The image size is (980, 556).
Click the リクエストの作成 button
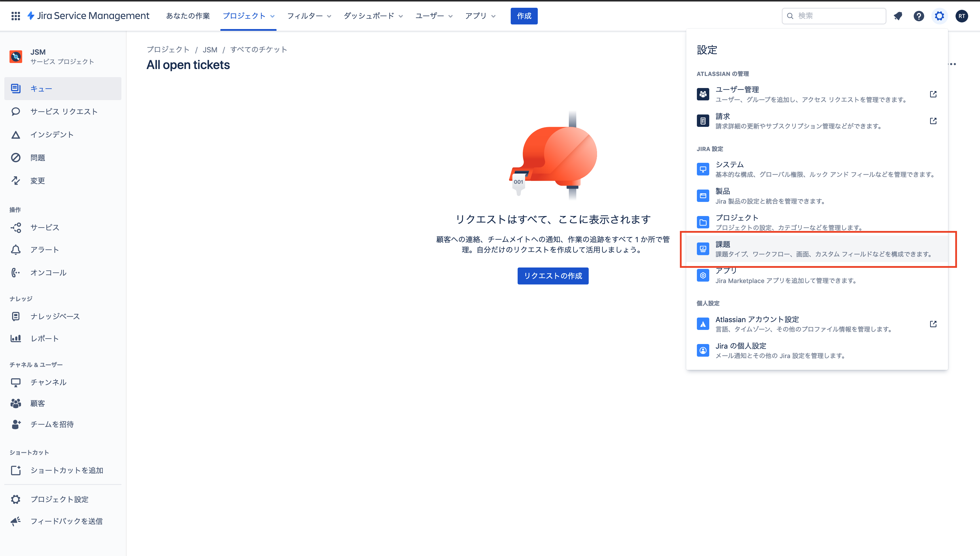(x=553, y=276)
